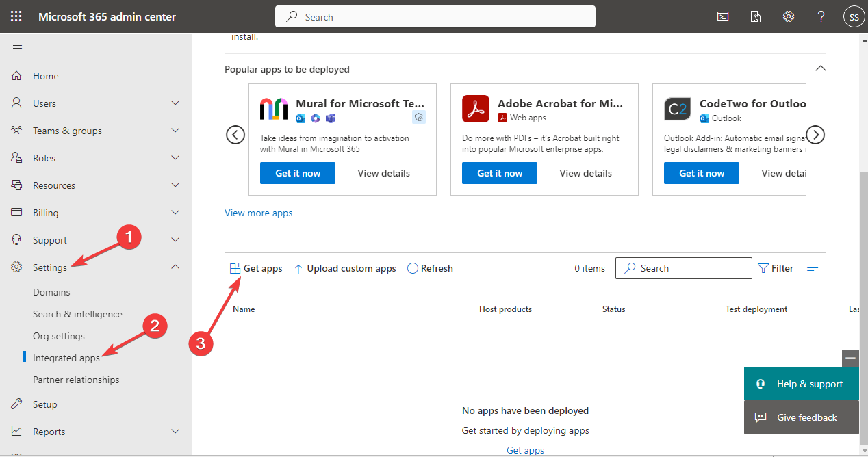Open the Microsoft 365 app launcher grid
Image resolution: width=868 pixels, height=457 pixels.
click(16, 16)
